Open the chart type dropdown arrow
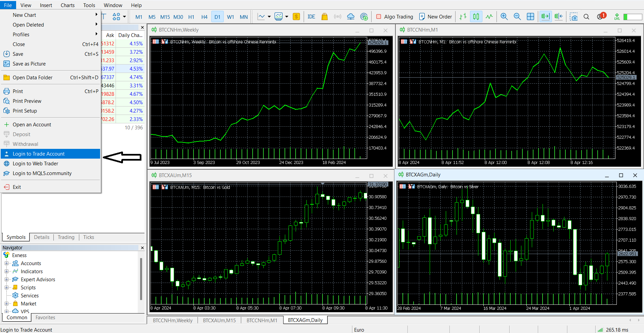 tap(269, 16)
